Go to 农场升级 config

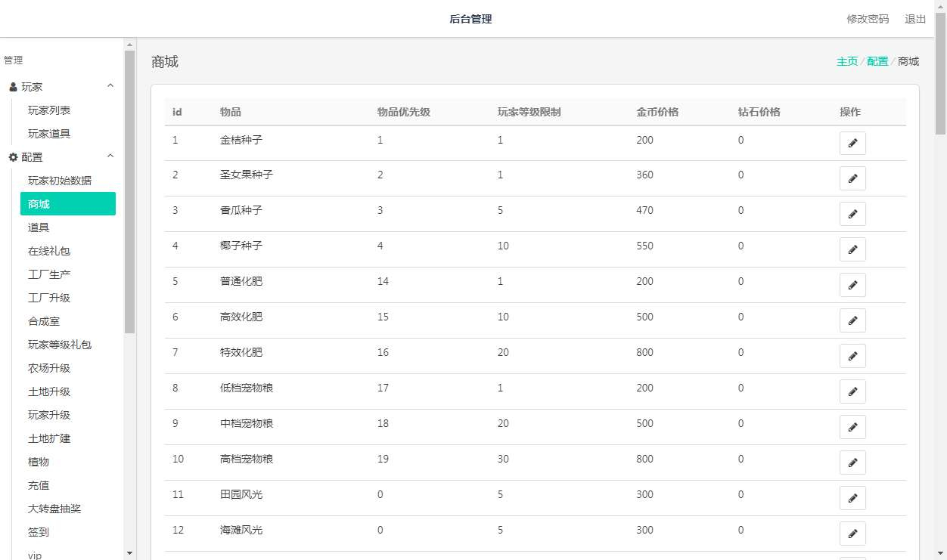point(49,368)
